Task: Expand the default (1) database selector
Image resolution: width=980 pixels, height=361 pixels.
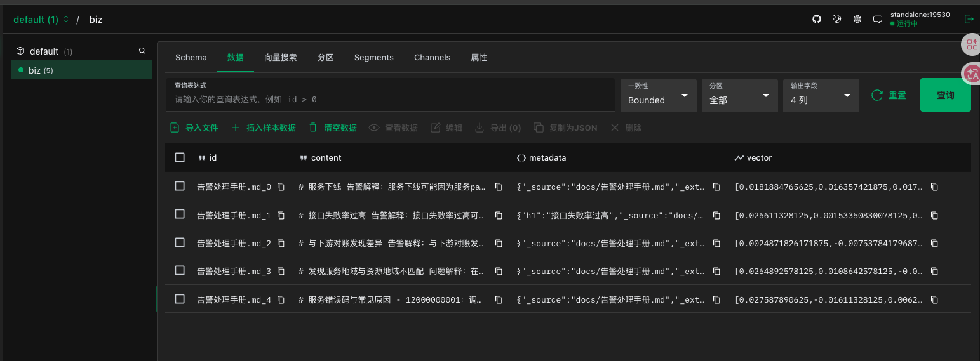Action: (x=41, y=20)
